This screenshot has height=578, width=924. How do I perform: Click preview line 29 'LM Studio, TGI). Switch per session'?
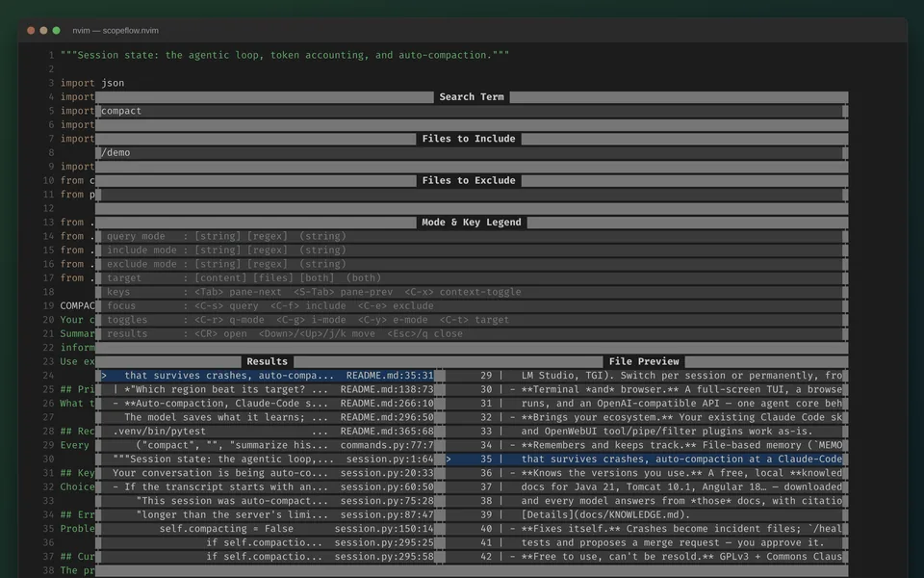[644, 376]
